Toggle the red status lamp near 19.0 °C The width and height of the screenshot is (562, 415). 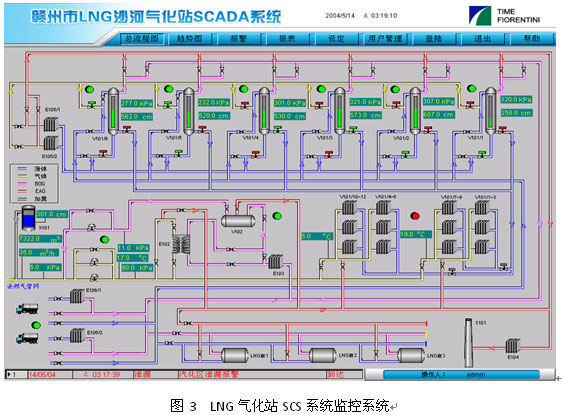click(x=415, y=216)
